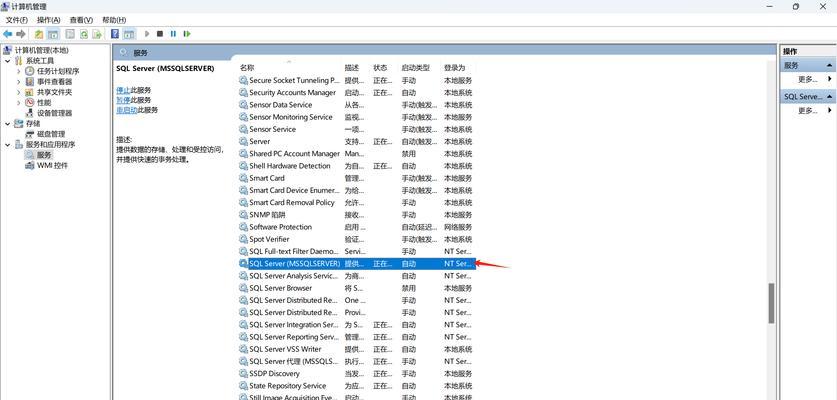Expand the 共享文件夹 tree node
This screenshot has height=400, width=837.
(x=19, y=92)
